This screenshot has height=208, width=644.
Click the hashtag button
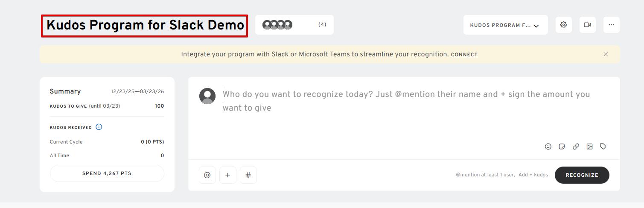[x=248, y=175]
